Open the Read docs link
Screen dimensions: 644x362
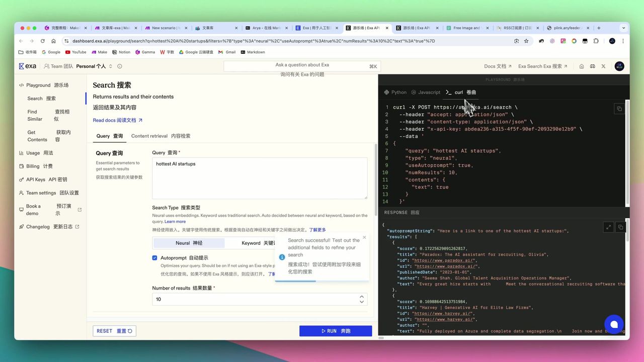click(118, 120)
